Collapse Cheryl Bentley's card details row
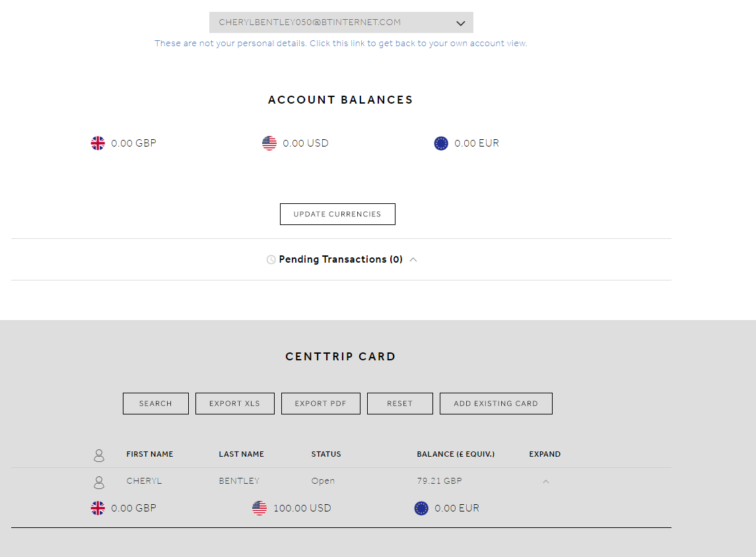 click(545, 482)
